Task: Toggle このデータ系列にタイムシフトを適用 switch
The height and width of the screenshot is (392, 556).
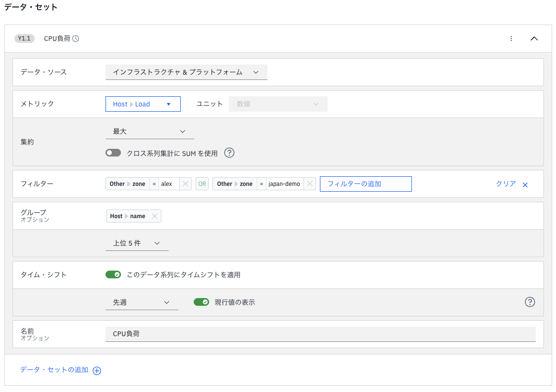Action: coord(113,274)
